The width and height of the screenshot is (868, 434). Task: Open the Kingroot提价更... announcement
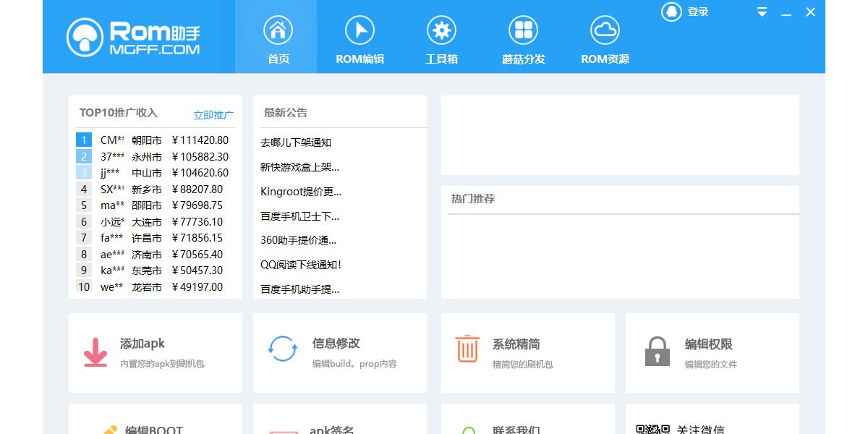click(301, 192)
